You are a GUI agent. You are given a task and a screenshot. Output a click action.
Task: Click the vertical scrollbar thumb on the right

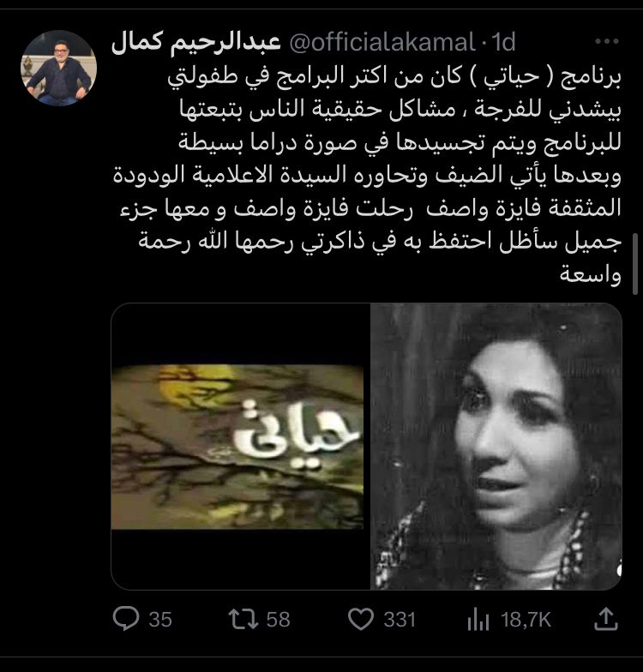tap(635, 264)
